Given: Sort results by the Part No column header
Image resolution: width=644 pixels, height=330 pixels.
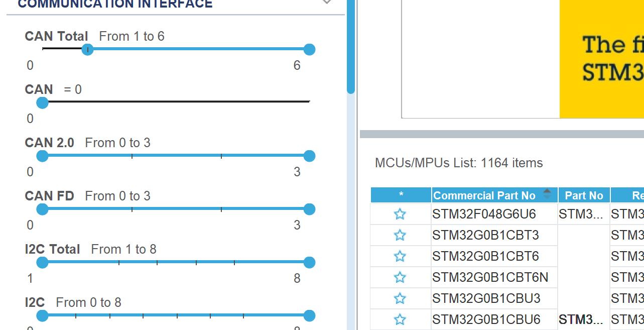Looking at the screenshot, I should click(584, 195).
